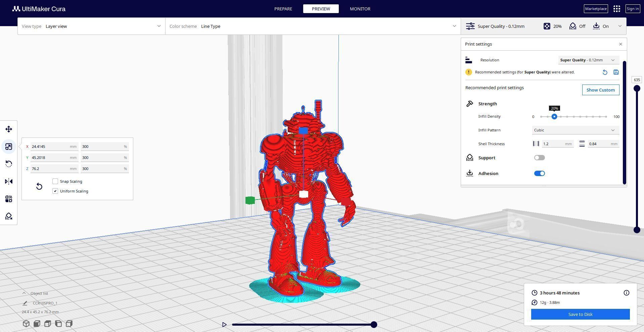Viewport: 644px width, 332px height.
Task: Enable the Snap Scaling checkbox
Action: pyautogui.click(x=55, y=181)
